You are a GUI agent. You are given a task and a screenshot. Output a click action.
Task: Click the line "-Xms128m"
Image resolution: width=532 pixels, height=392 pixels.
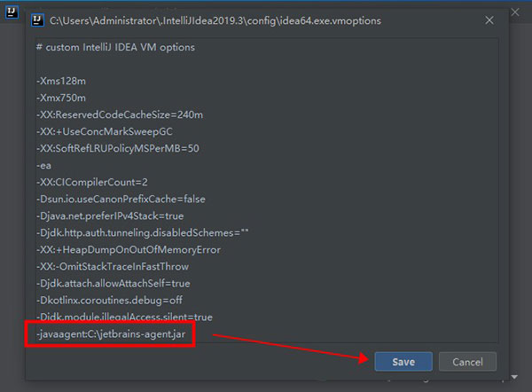61,81
